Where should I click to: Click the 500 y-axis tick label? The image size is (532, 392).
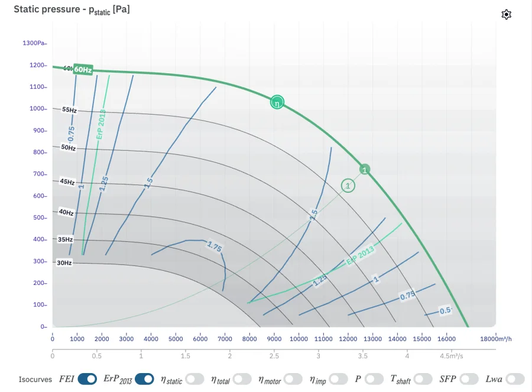(39, 218)
